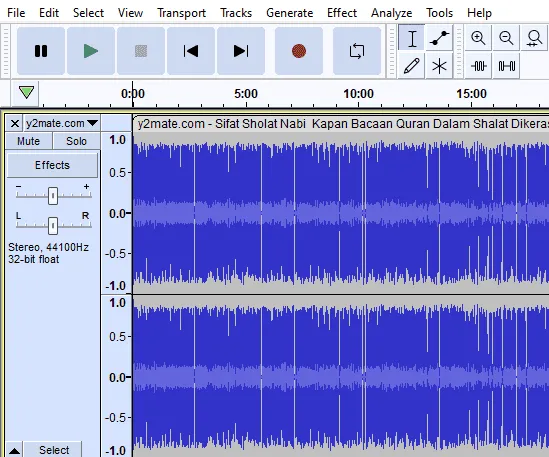Skip to end of the track

241,51
